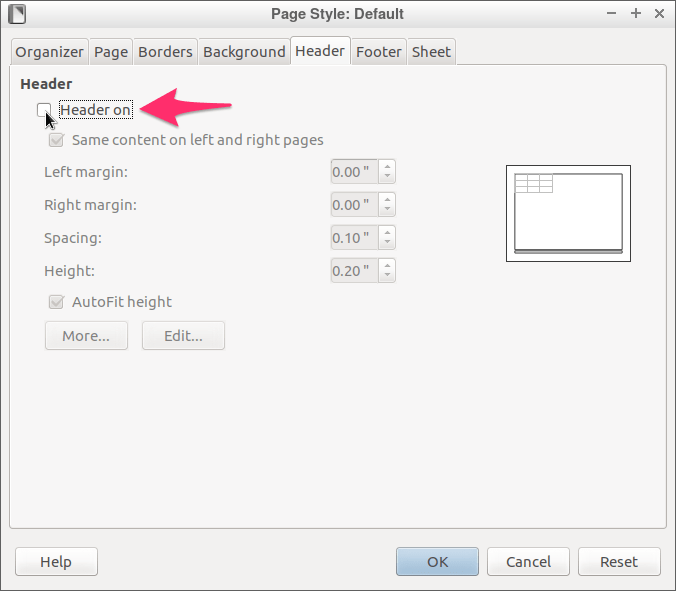Maximize the Page Style dialog window
The image size is (676, 591).
(x=635, y=13)
